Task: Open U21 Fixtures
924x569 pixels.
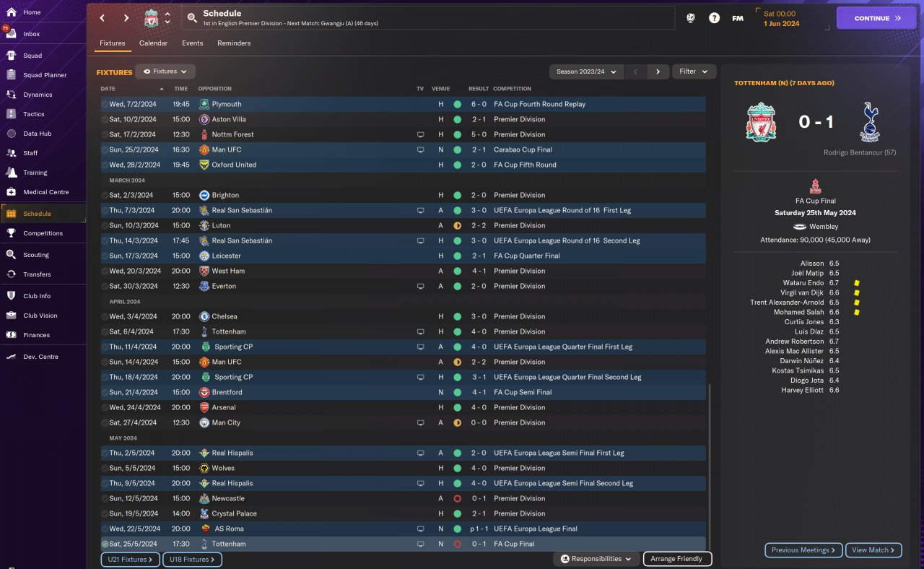Action: [131, 560]
